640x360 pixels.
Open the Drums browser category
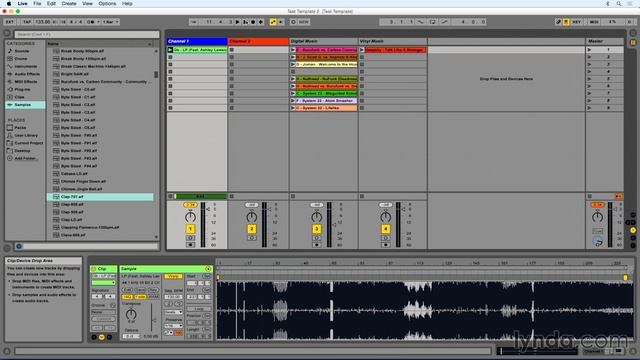[x=21, y=59]
